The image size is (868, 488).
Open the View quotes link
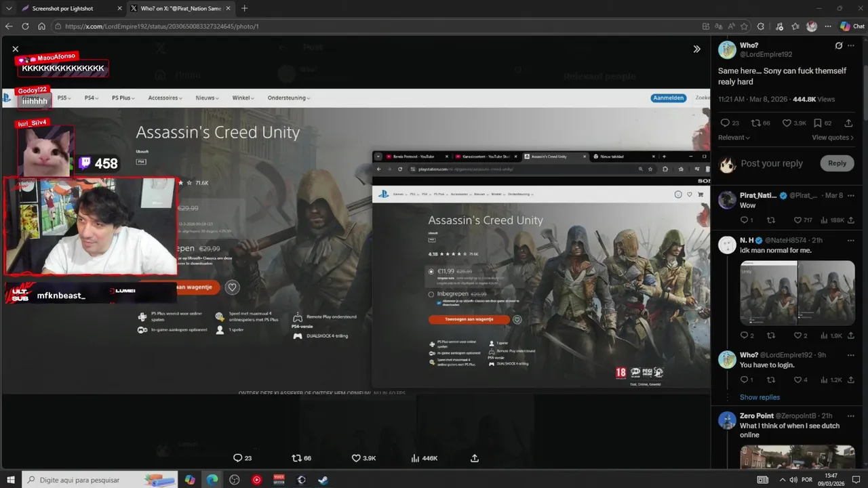point(833,138)
